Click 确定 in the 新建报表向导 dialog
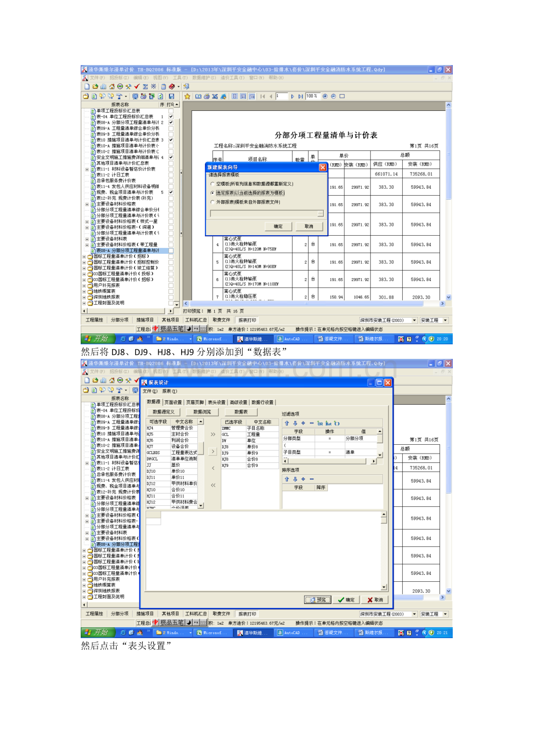 pos(278,226)
